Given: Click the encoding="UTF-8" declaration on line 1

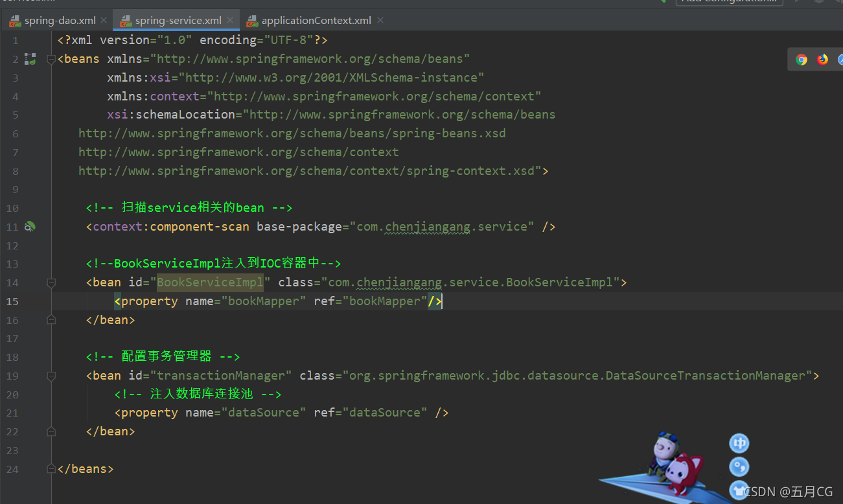Looking at the screenshot, I should pos(257,40).
